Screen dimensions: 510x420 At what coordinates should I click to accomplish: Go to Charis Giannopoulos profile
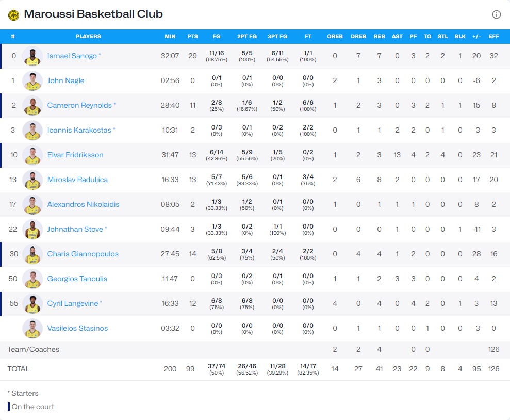coord(83,254)
